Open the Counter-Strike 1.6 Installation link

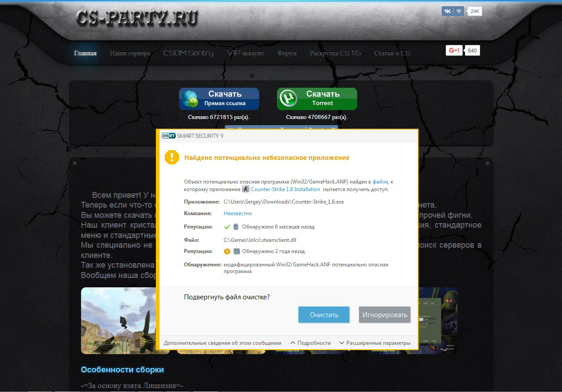click(x=285, y=189)
